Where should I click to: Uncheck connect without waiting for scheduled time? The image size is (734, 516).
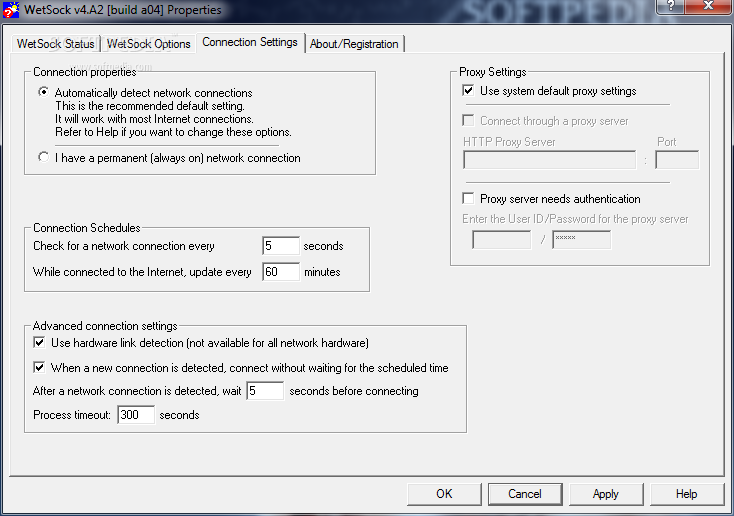coord(39,367)
